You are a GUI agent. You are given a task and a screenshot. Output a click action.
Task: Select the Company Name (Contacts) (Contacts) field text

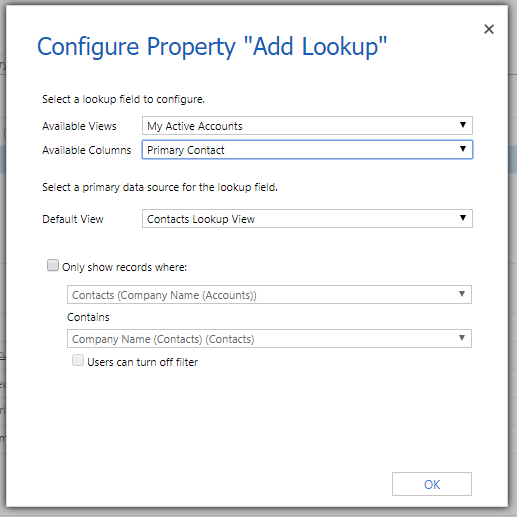click(x=163, y=339)
